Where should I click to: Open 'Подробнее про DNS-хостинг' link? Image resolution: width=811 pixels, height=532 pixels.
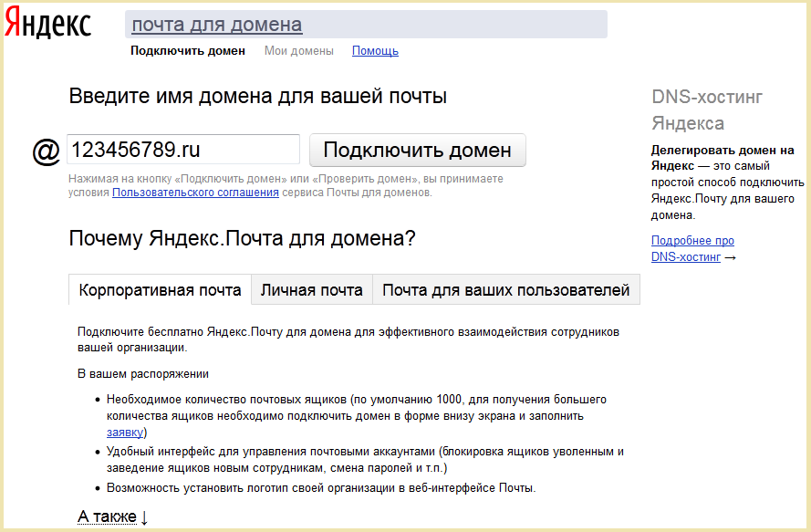pyautogui.click(x=692, y=248)
